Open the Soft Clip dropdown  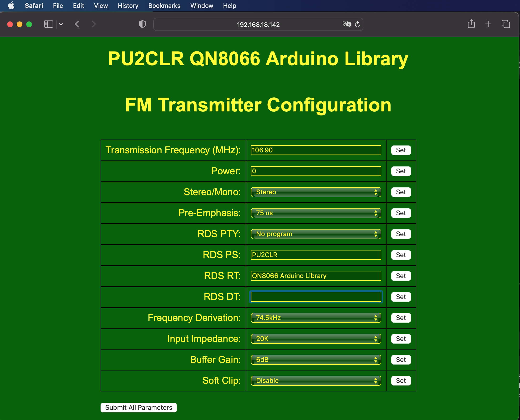coord(316,380)
